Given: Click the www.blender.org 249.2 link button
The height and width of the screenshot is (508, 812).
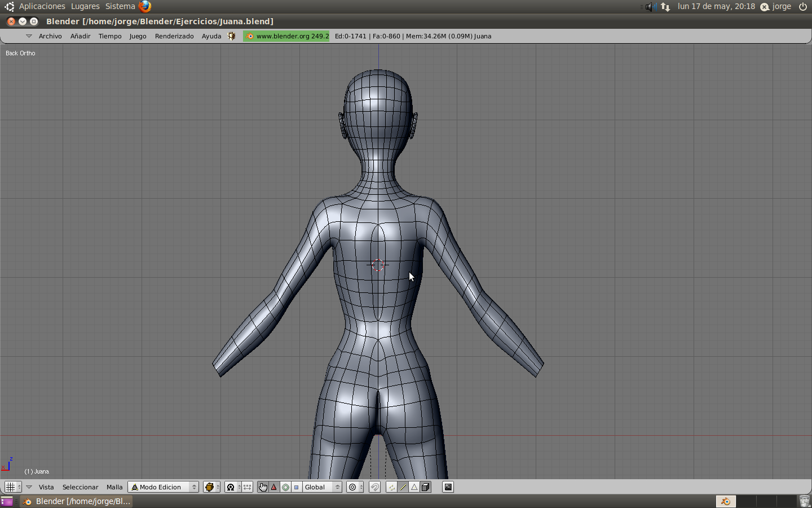Looking at the screenshot, I should [x=286, y=36].
